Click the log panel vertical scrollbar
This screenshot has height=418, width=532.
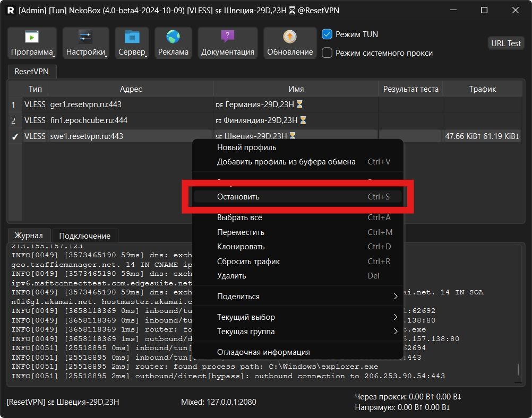point(519,369)
